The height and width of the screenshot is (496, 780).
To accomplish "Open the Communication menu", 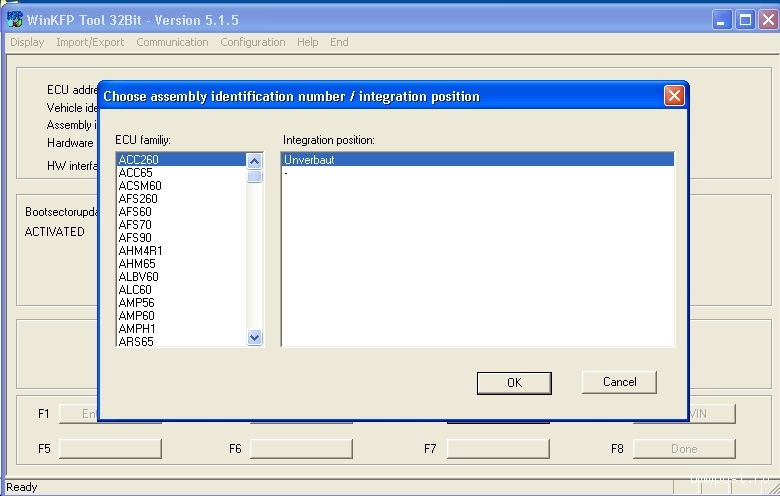I will pos(172,42).
